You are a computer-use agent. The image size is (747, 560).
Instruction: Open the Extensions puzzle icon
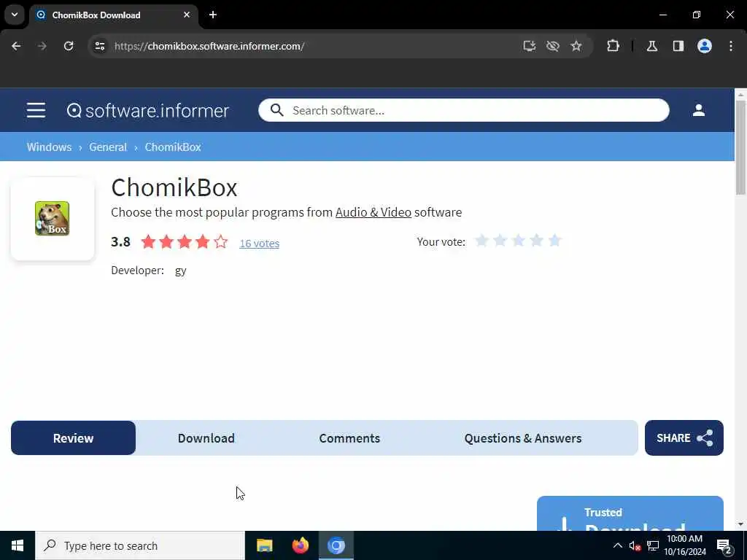pos(613,46)
